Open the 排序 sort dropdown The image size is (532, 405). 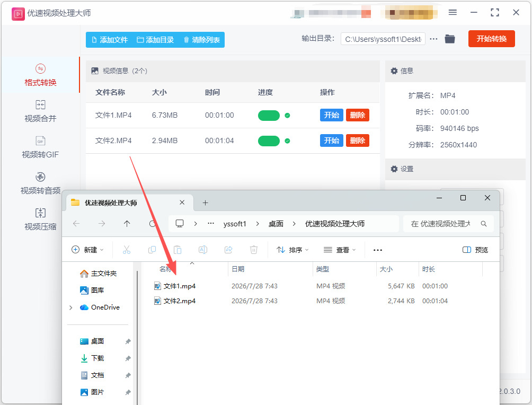292,250
